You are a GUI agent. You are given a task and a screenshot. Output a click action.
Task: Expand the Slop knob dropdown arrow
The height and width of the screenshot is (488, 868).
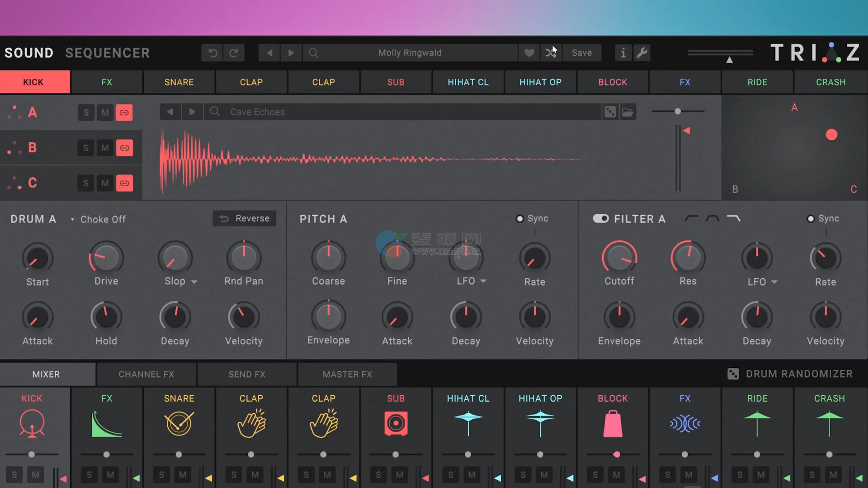pyautogui.click(x=194, y=282)
